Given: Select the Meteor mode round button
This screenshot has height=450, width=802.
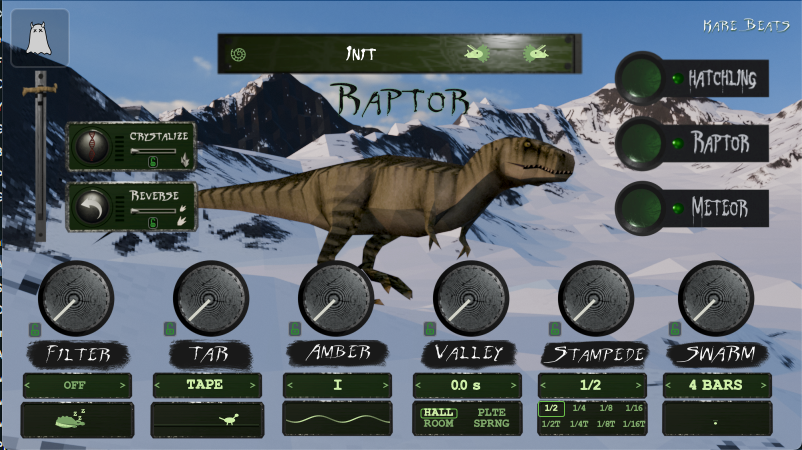Looking at the screenshot, I should pos(641,208).
